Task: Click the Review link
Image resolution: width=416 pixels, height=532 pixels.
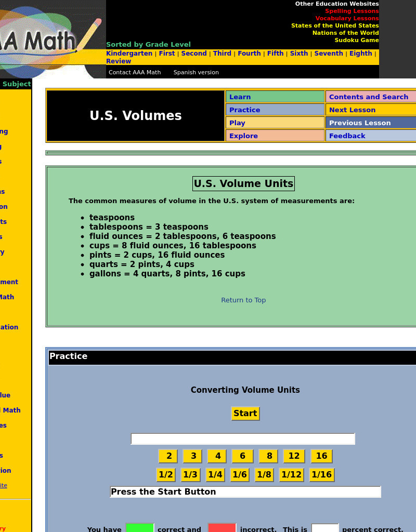Action: pyautogui.click(x=118, y=61)
